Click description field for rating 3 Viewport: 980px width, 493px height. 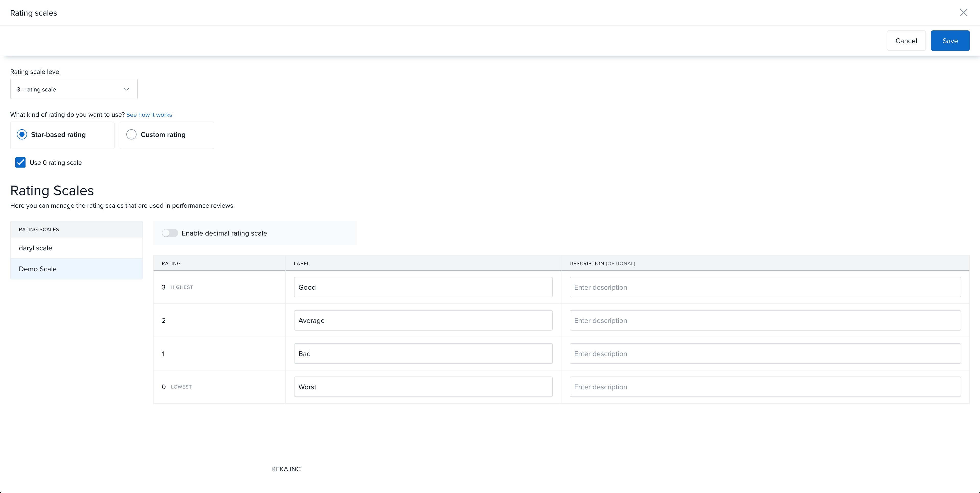click(x=765, y=287)
